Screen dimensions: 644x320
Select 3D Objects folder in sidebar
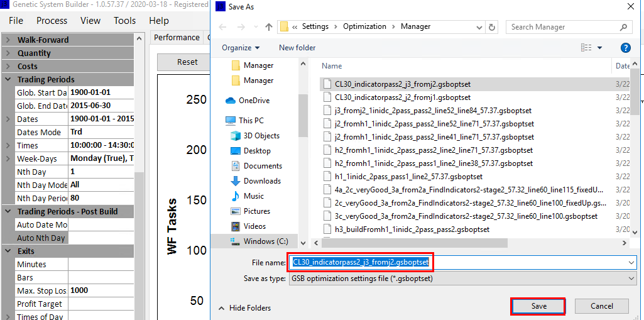(261, 136)
